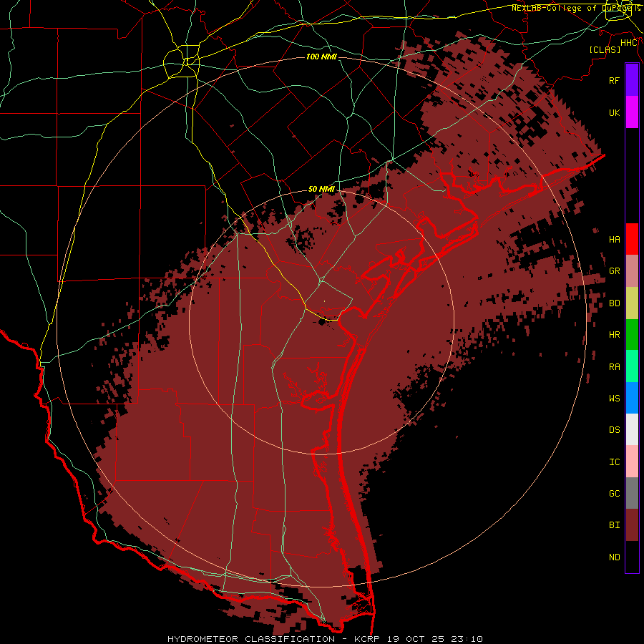Viewport: 644px width, 644px height.
Task: Click the RF purple legend swatch
Action: point(632,80)
